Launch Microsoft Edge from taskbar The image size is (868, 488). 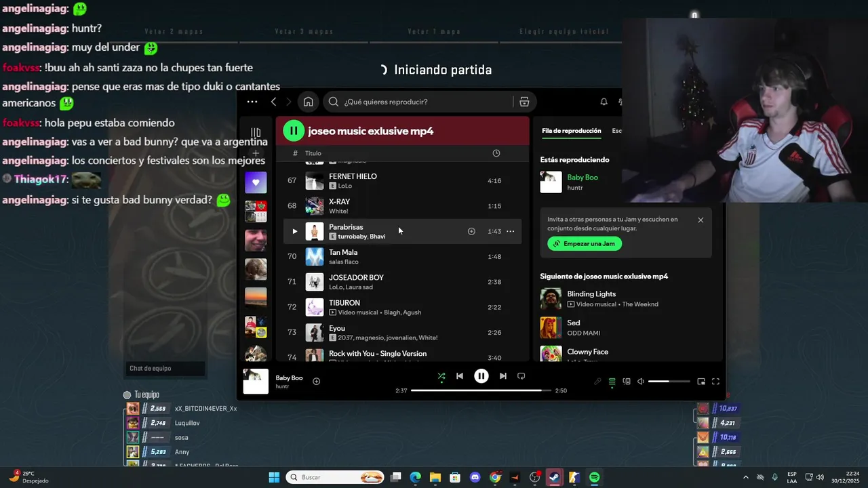point(415,477)
